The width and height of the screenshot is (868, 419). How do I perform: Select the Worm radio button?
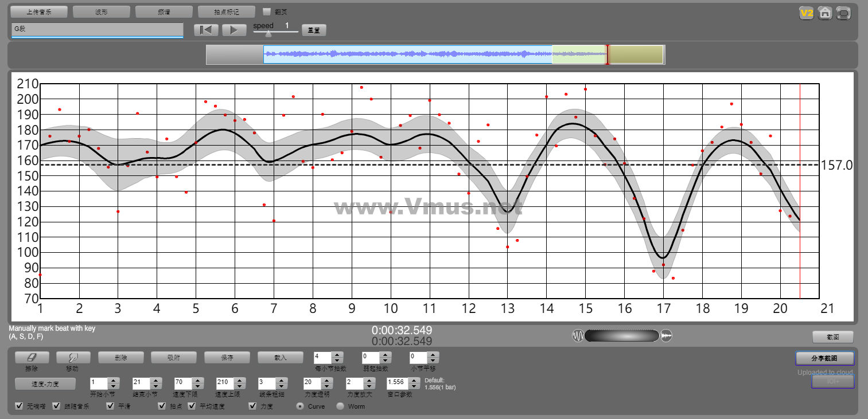pyautogui.click(x=340, y=406)
